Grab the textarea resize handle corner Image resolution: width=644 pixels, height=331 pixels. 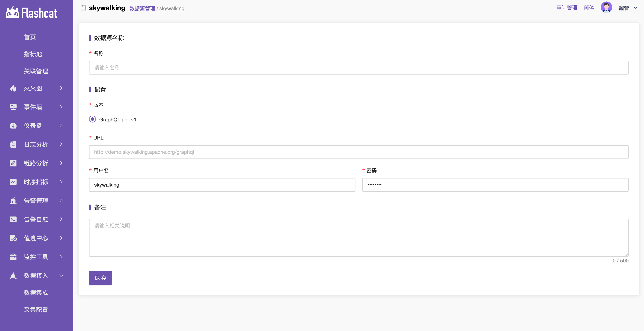[x=626, y=254]
